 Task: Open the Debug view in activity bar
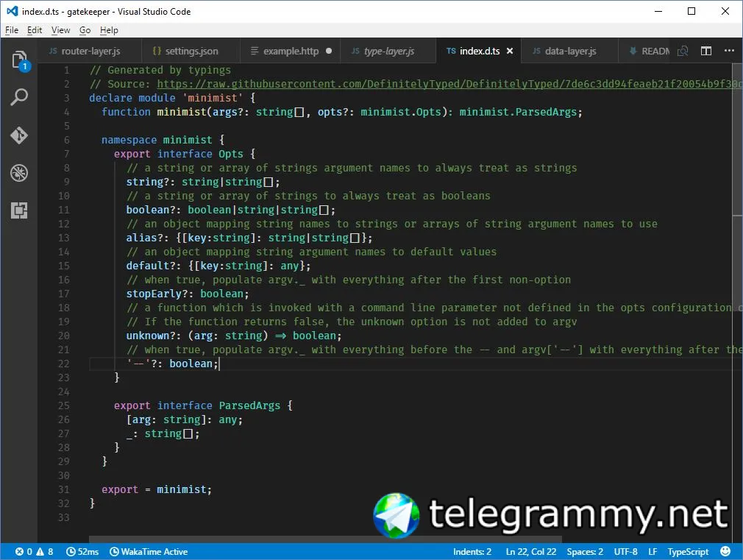(19, 173)
